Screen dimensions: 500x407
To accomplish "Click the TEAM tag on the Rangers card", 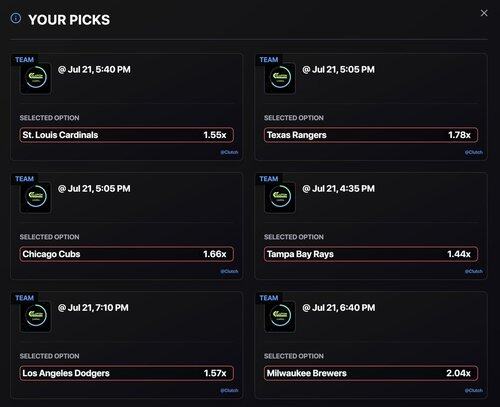I will (x=269, y=60).
